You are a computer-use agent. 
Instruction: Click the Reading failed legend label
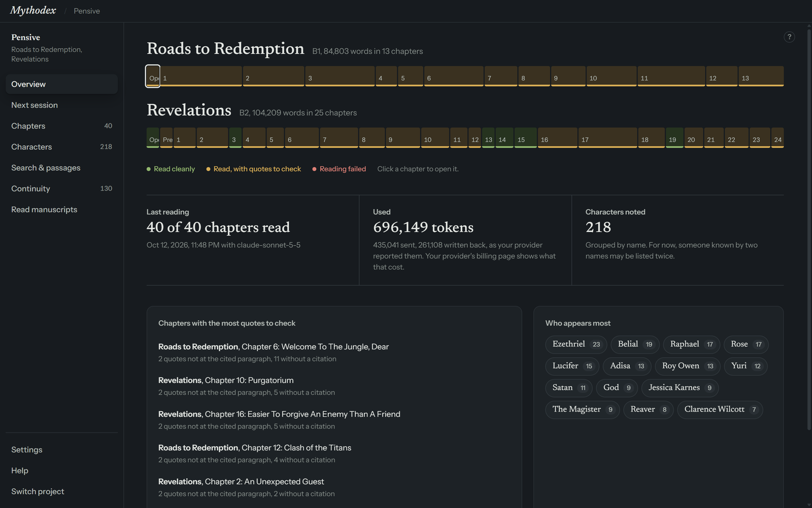pos(343,169)
